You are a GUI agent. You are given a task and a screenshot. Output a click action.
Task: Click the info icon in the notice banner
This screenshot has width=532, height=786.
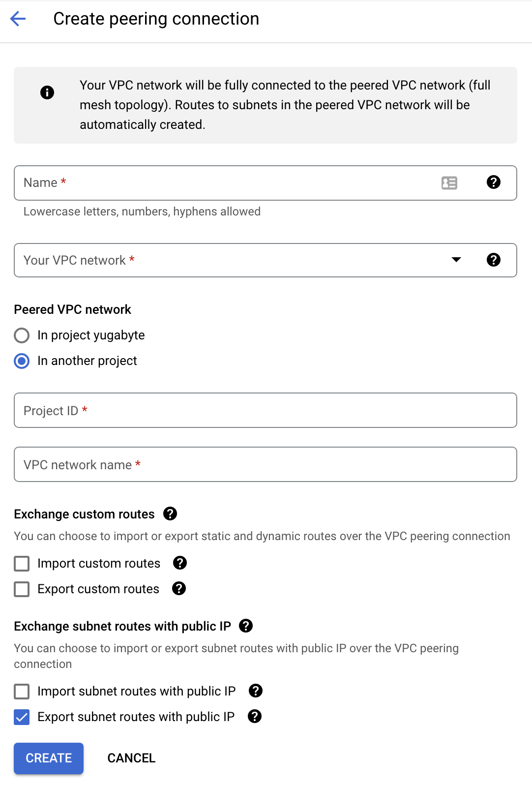click(47, 92)
